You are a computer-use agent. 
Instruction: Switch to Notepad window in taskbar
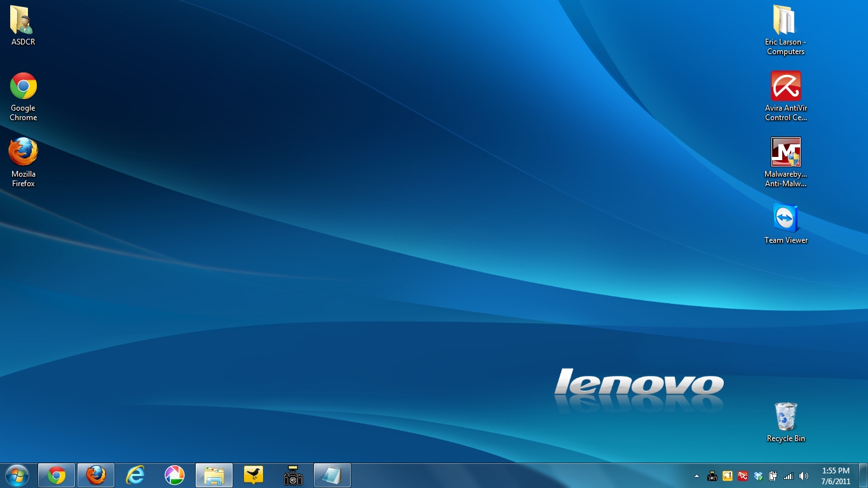coord(332,475)
